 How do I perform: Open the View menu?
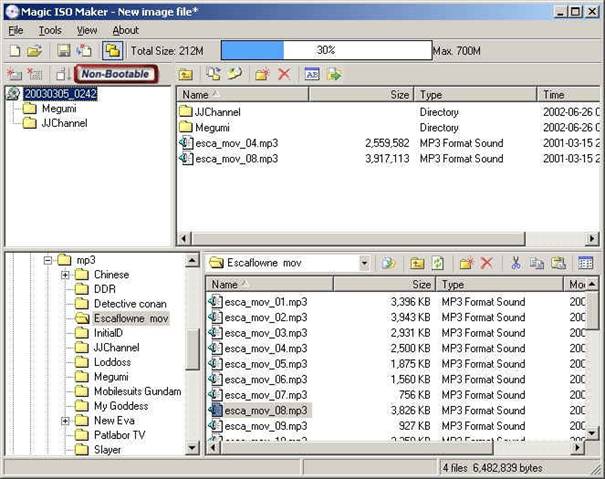click(x=87, y=30)
